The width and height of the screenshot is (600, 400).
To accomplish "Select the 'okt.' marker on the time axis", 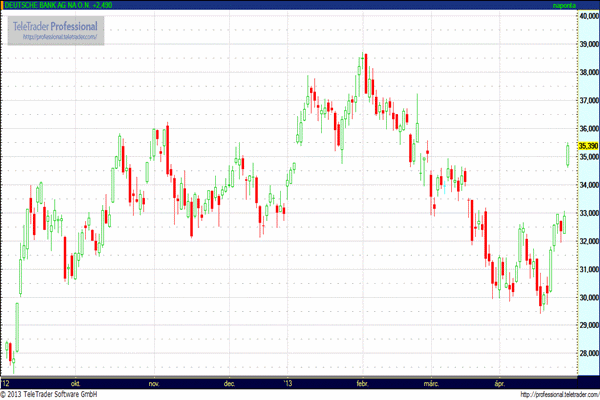I will pyautogui.click(x=73, y=383).
